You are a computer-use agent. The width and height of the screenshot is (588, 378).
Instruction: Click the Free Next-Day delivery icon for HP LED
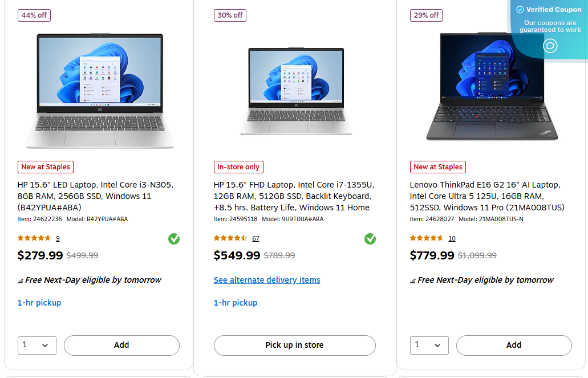[19, 280]
